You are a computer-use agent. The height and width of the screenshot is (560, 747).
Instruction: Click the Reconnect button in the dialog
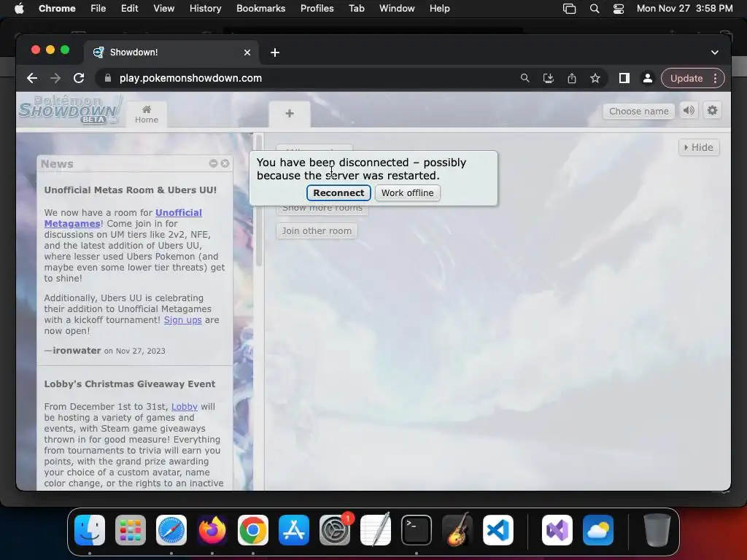point(338,192)
